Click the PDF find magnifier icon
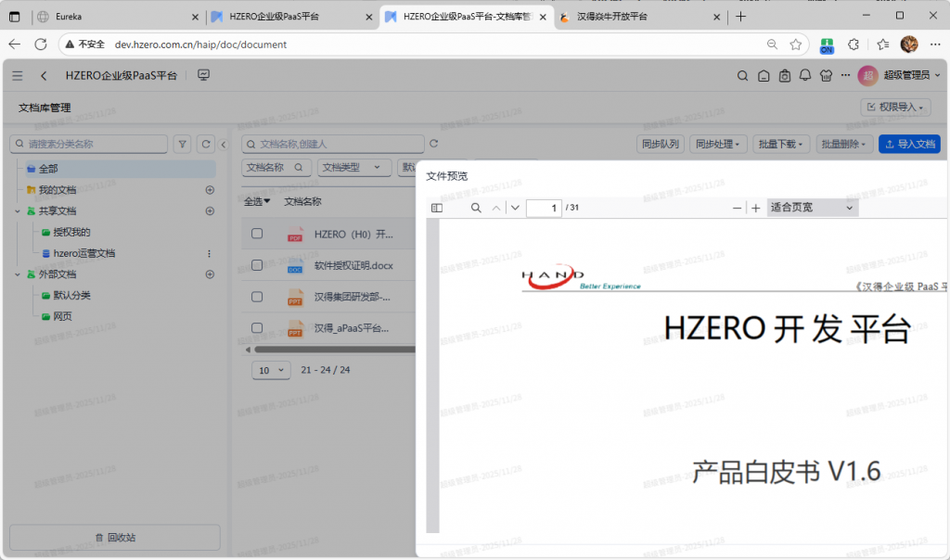Screen dimensions: 950x560 [x=476, y=208]
